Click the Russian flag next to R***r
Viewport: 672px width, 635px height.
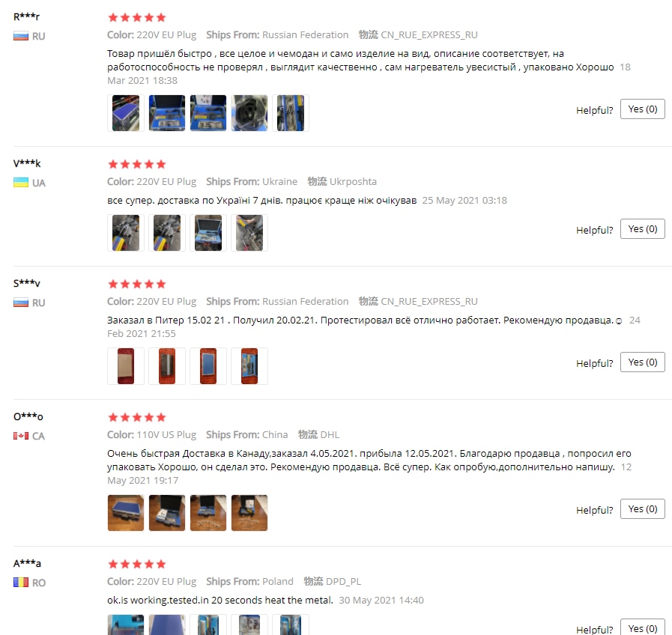[x=20, y=36]
